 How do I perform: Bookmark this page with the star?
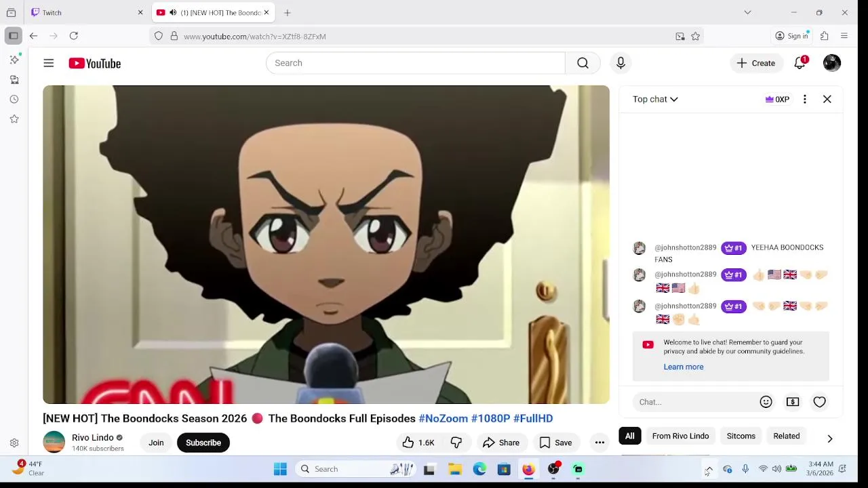click(695, 37)
